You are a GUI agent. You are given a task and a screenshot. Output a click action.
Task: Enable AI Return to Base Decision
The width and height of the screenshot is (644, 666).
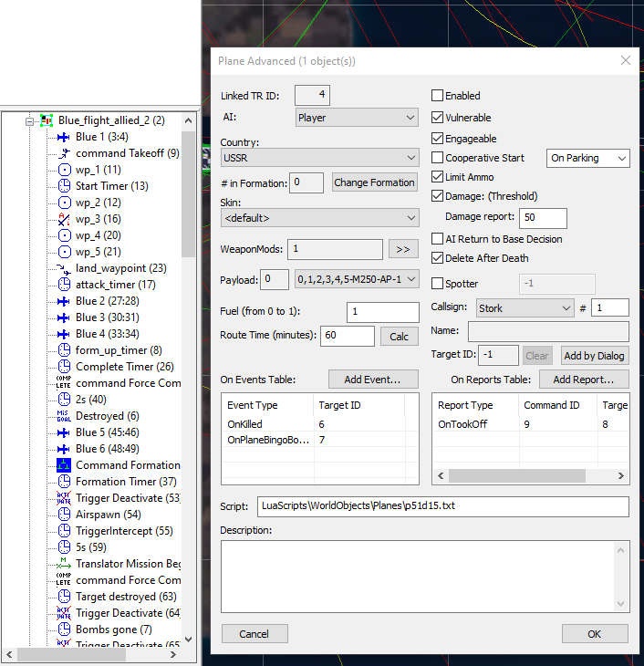coord(437,239)
